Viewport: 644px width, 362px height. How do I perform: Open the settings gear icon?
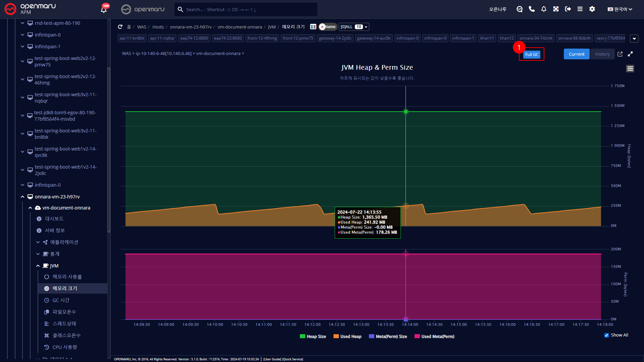[x=592, y=9]
